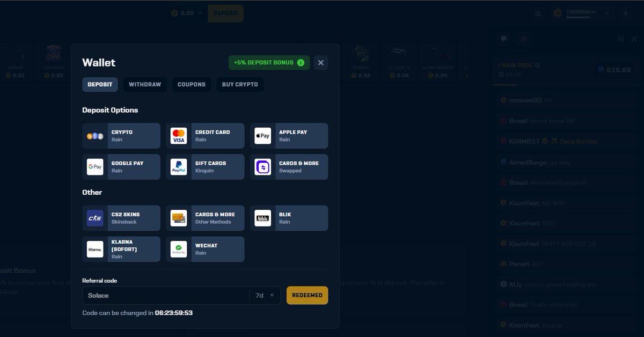This screenshot has width=644, height=337.
Task: Click the Redeemed button
Action: pyautogui.click(x=308, y=295)
